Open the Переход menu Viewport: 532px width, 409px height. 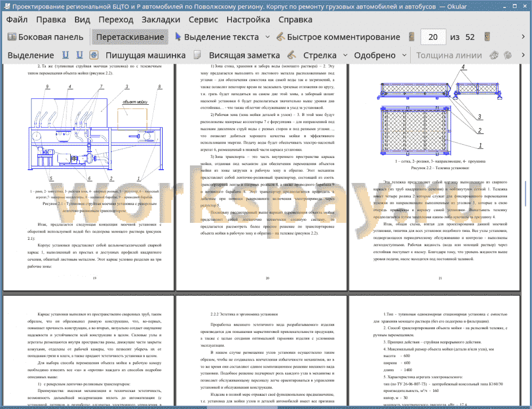[115, 20]
